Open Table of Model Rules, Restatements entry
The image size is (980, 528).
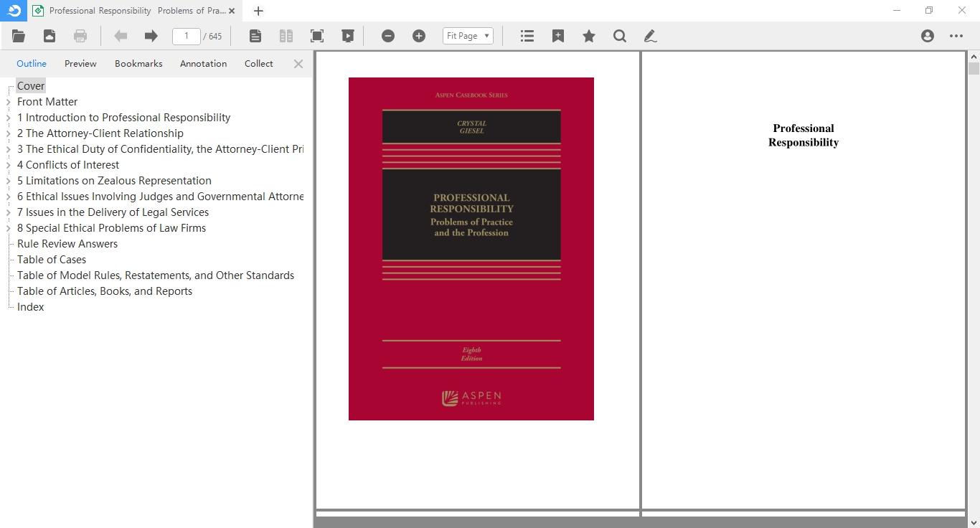coord(156,275)
